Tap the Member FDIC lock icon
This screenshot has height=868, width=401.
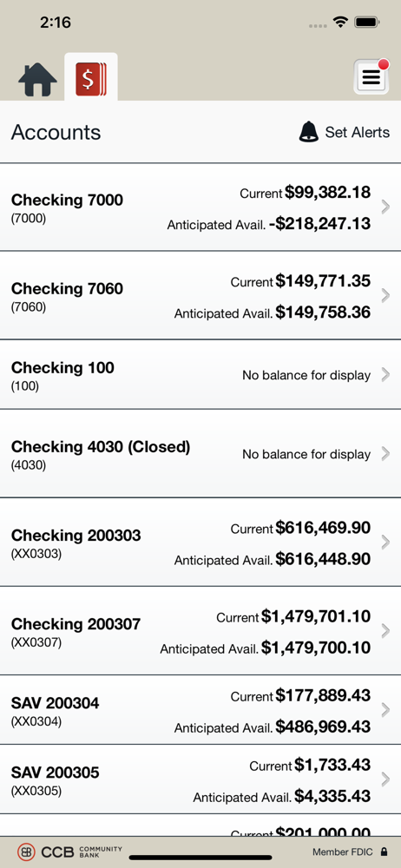point(384,852)
